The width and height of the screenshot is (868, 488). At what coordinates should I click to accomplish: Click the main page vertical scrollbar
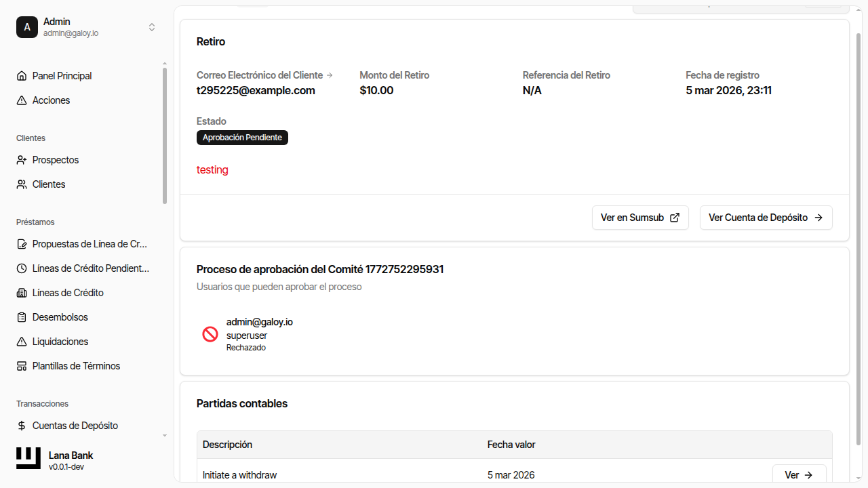tap(859, 237)
